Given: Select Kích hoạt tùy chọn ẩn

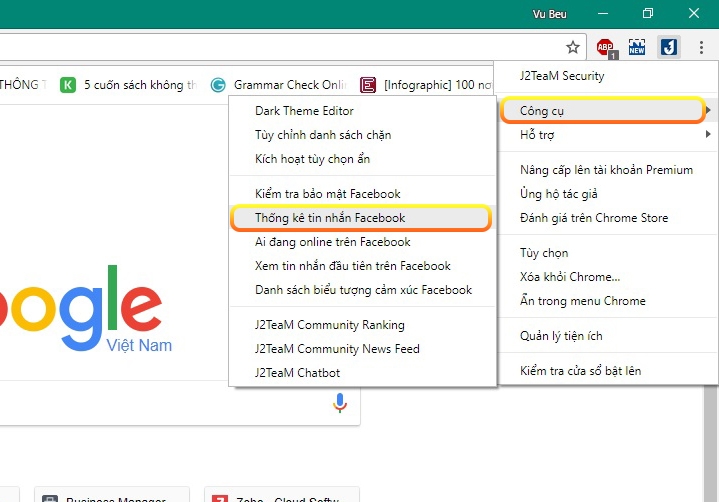Looking at the screenshot, I should 312,159.
